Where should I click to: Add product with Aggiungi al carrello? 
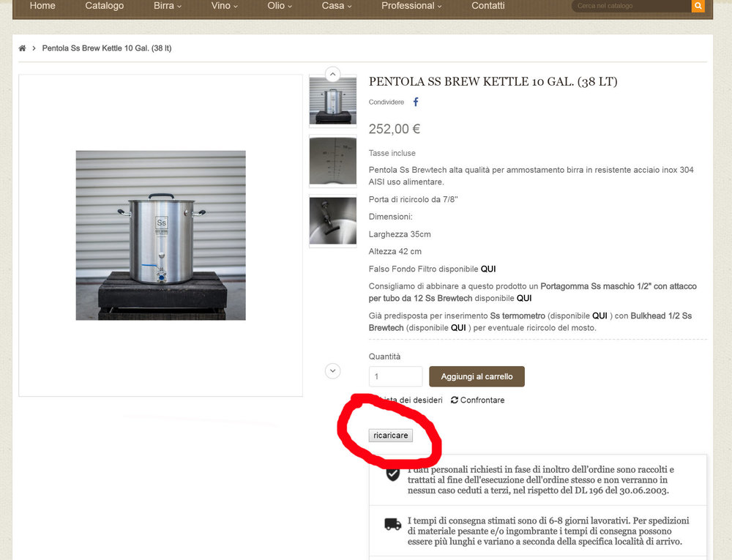[x=477, y=376]
